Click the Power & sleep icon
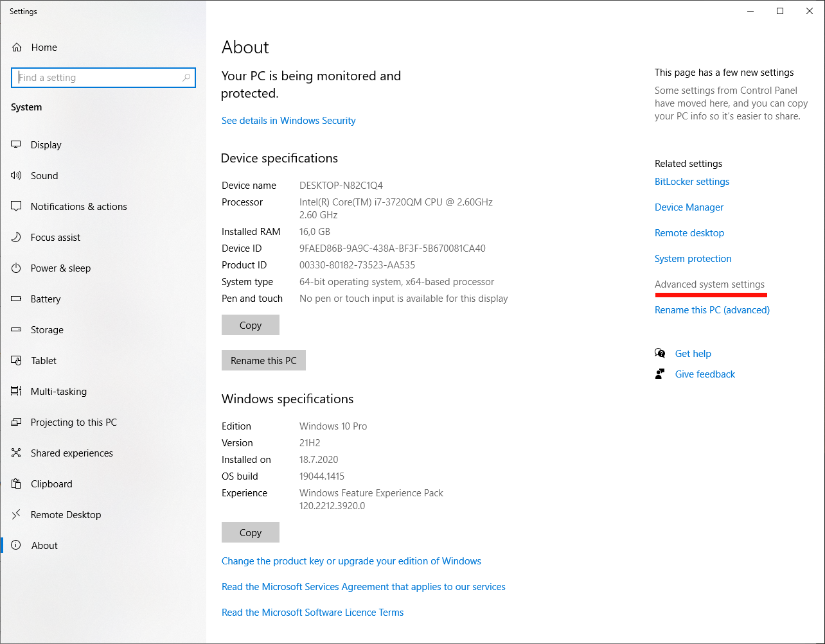 tap(16, 268)
